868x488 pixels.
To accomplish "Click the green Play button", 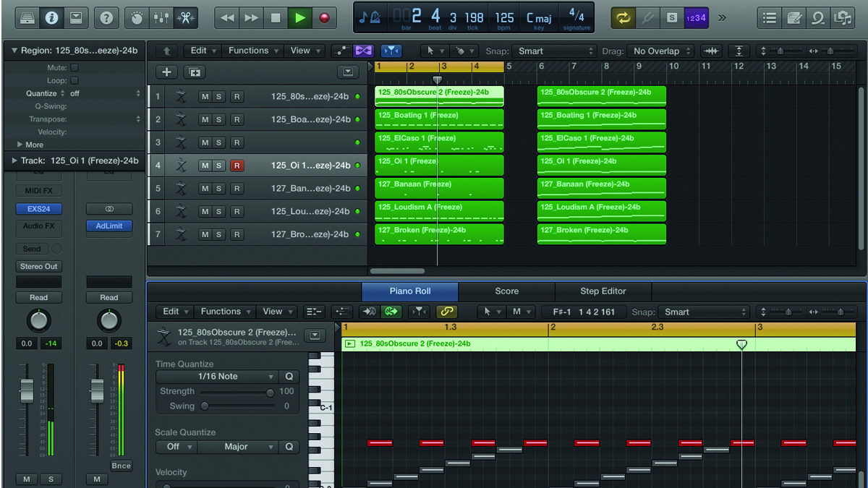I will pyautogui.click(x=299, y=18).
